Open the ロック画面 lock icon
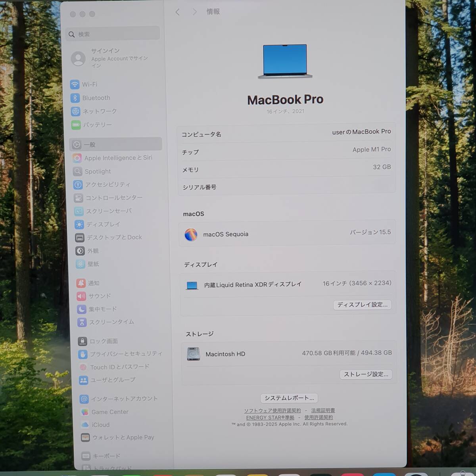The height and width of the screenshot is (476, 476). 83,341
